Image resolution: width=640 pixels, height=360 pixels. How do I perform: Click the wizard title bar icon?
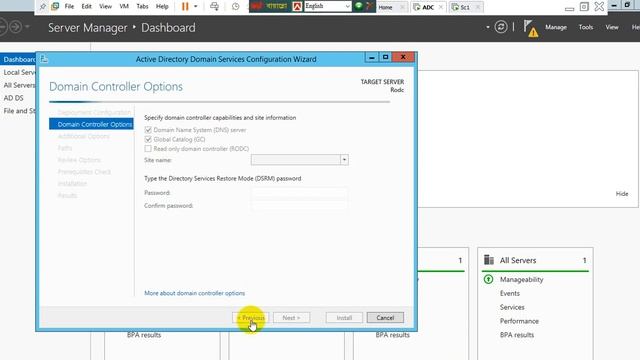pos(44,59)
